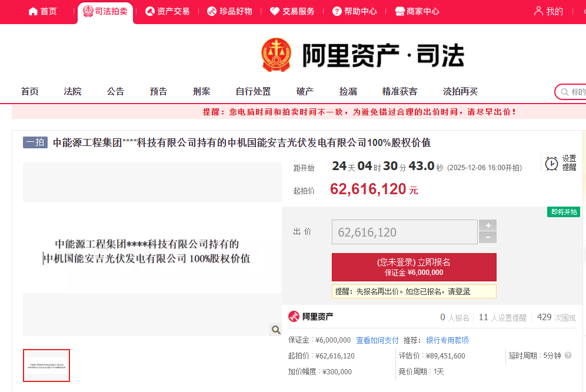Open the 查看如何支付 link
Screen dimensions: 586x392
coord(377,340)
